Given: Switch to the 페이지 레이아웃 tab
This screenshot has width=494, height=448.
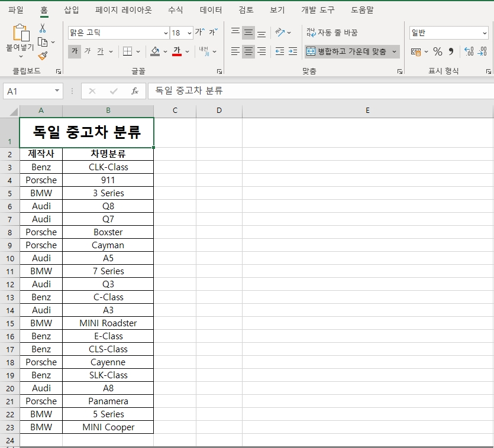Looking at the screenshot, I should pyautogui.click(x=124, y=10).
